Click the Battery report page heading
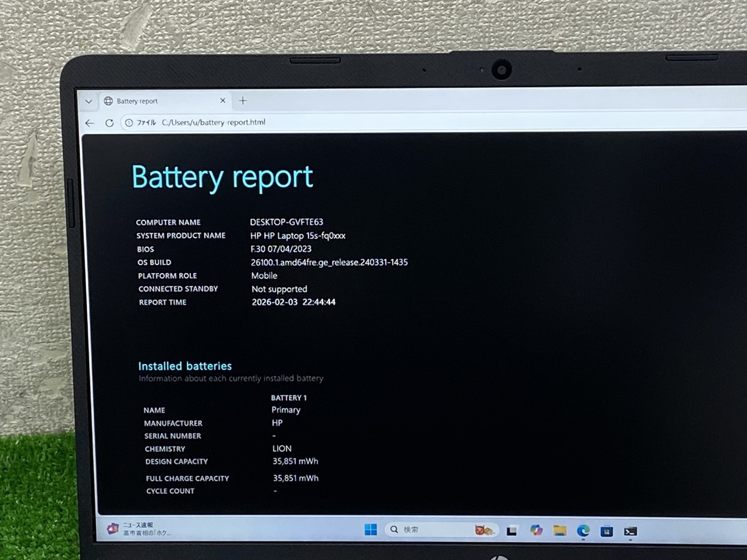Viewport: 747px width, 560px height. pyautogui.click(x=222, y=177)
